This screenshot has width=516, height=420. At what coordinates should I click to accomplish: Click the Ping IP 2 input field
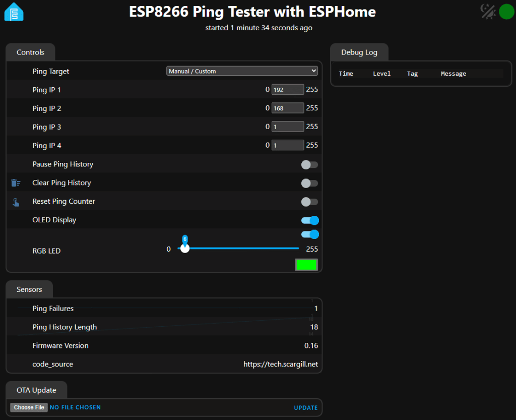tap(288, 108)
